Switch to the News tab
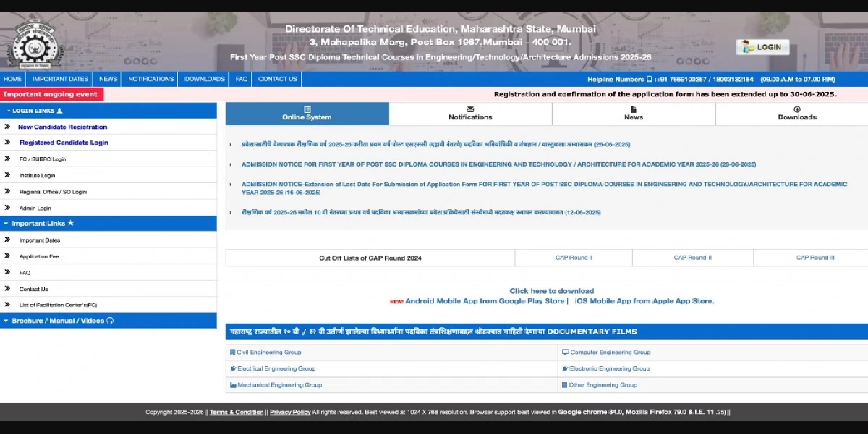The width and height of the screenshot is (868, 438). [x=634, y=114]
